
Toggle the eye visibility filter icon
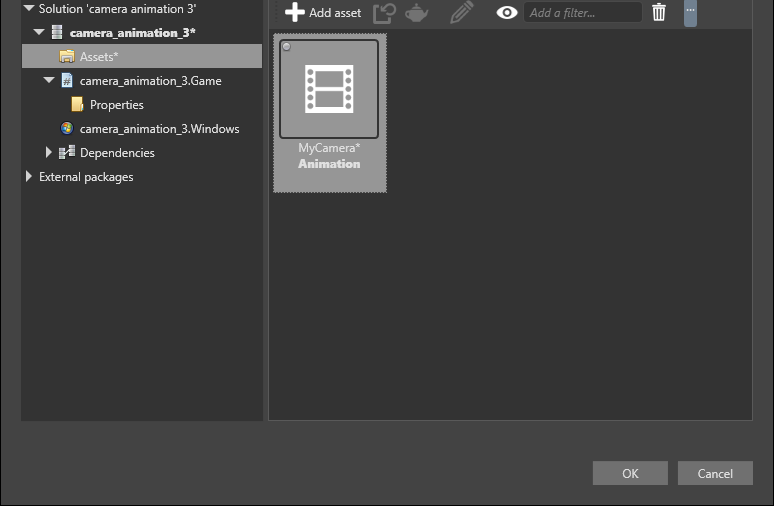(506, 12)
